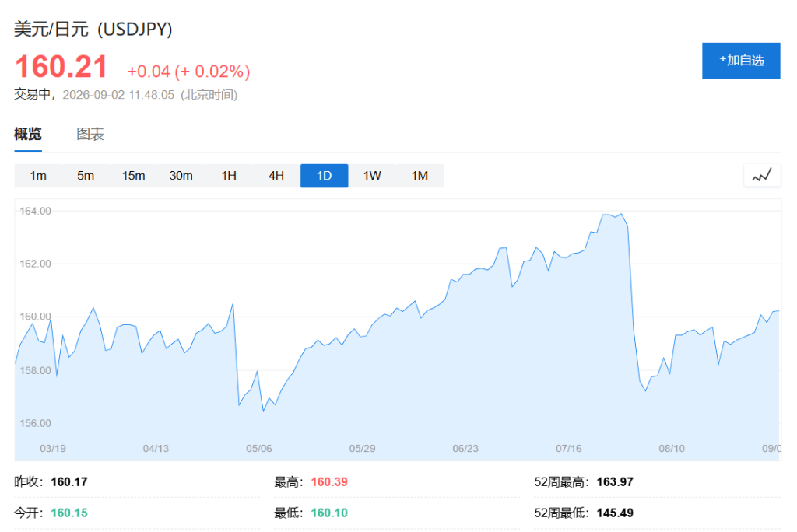Click the active 1D interval button
Viewport: 797px width, 532px height.
coord(325,176)
